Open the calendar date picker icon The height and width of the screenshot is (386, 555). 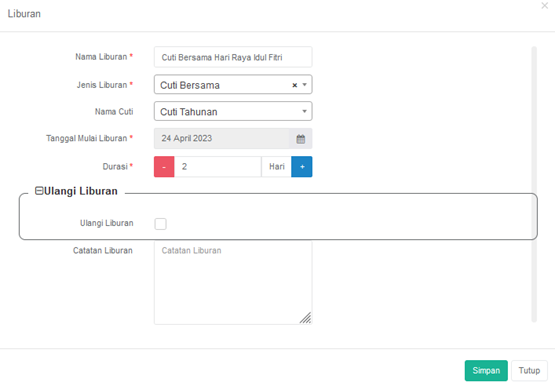pos(301,139)
